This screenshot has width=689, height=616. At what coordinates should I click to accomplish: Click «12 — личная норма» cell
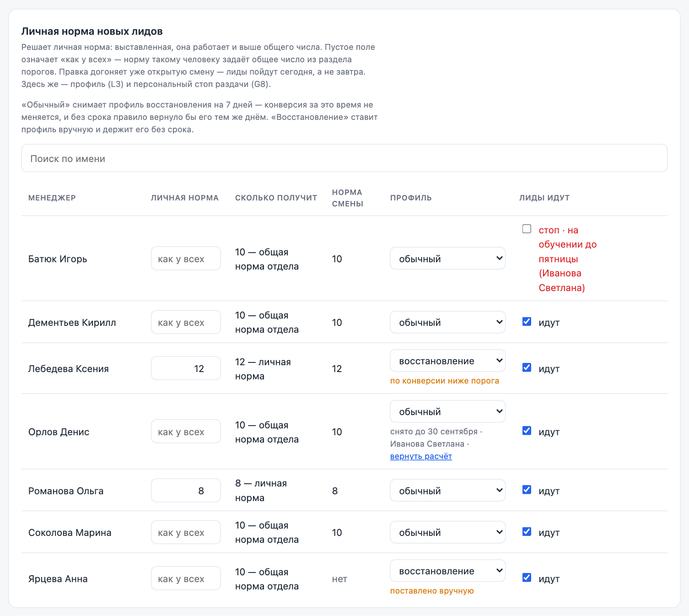(x=263, y=369)
